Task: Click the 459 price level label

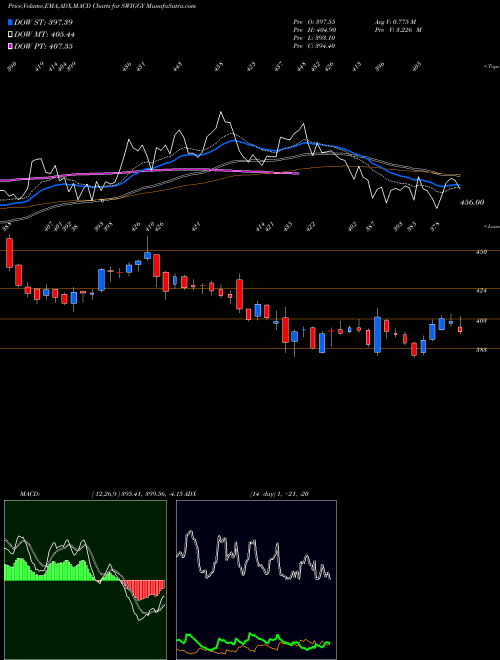Action: pos(481,252)
